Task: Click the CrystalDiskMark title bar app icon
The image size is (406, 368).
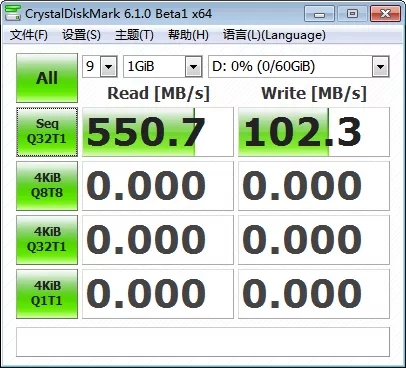Action: pos(13,13)
